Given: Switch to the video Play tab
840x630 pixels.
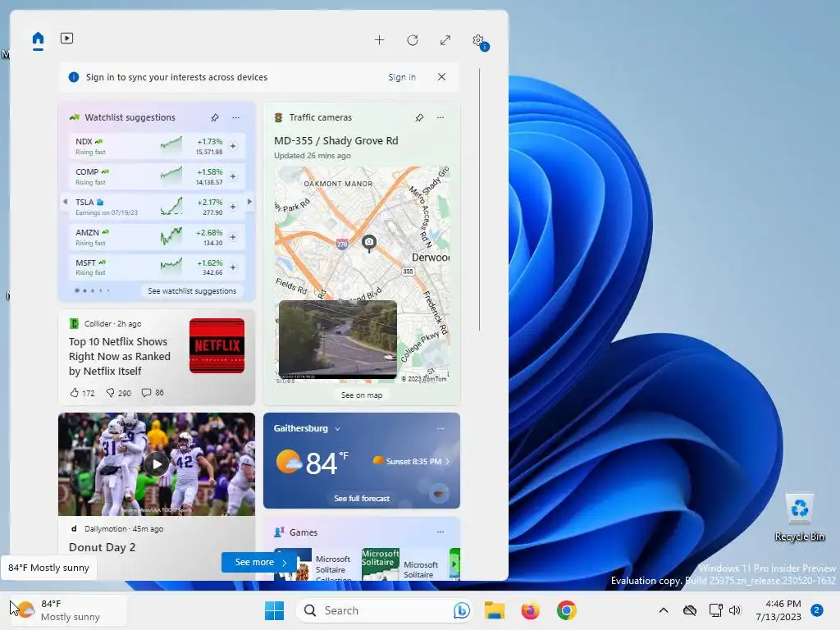Looking at the screenshot, I should (67, 38).
